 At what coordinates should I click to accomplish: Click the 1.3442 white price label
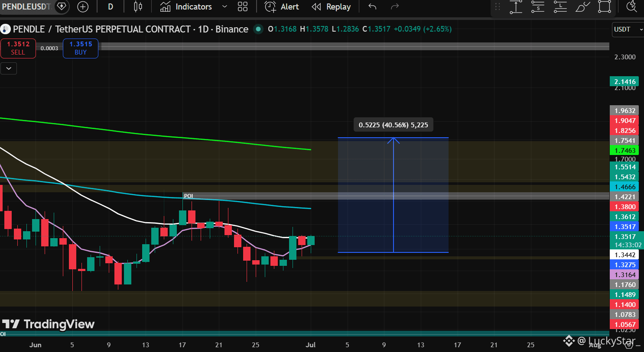tap(624, 255)
